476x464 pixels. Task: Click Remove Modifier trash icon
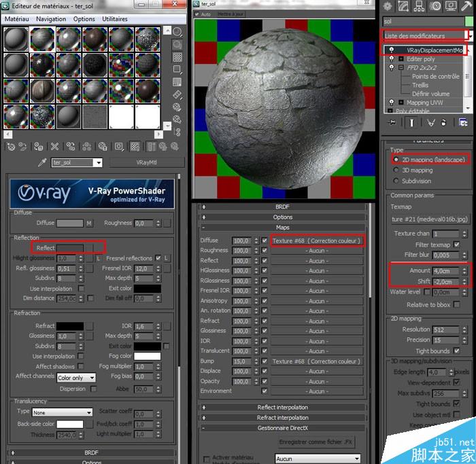tap(443, 122)
